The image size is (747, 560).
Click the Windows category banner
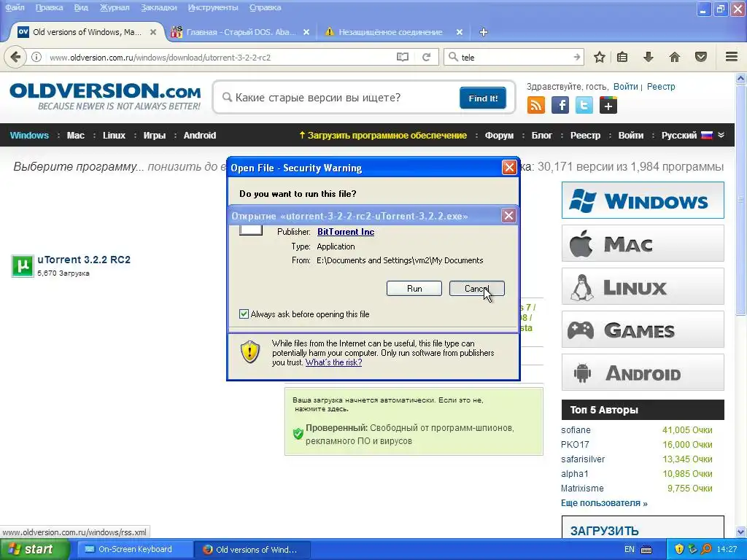tap(643, 200)
